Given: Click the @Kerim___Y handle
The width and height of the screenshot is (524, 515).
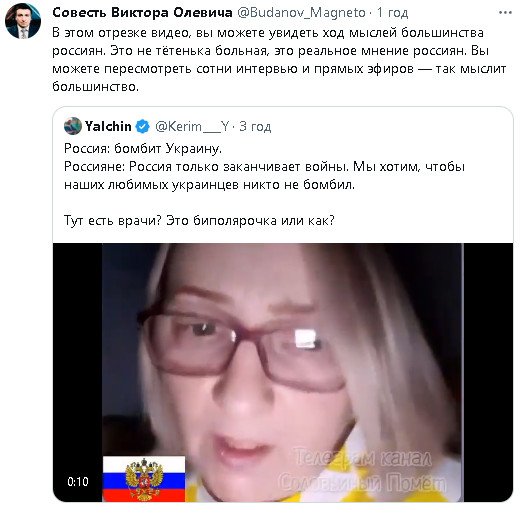Looking at the screenshot, I should click(x=192, y=127).
